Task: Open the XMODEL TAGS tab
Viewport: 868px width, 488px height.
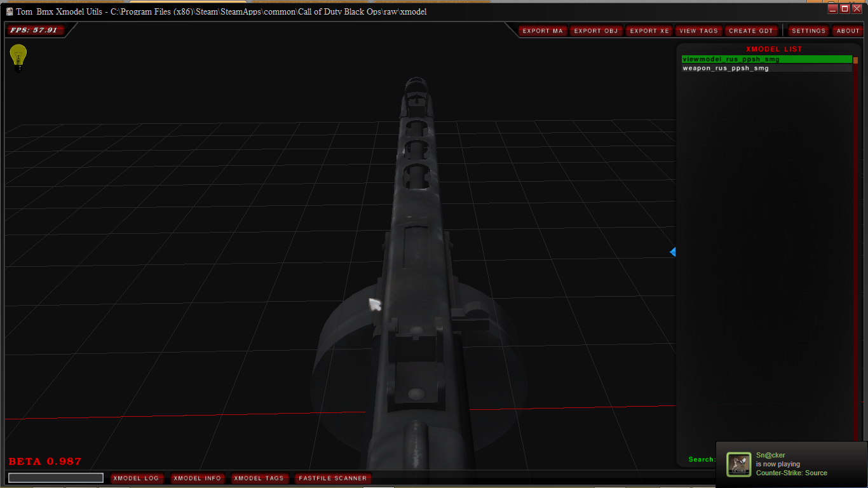Action: pyautogui.click(x=259, y=478)
